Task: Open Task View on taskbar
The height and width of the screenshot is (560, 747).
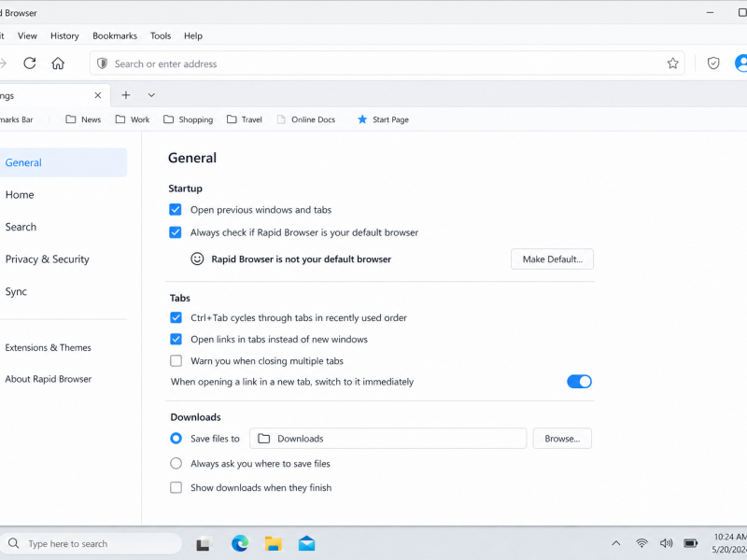Action: pyautogui.click(x=204, y=544)
